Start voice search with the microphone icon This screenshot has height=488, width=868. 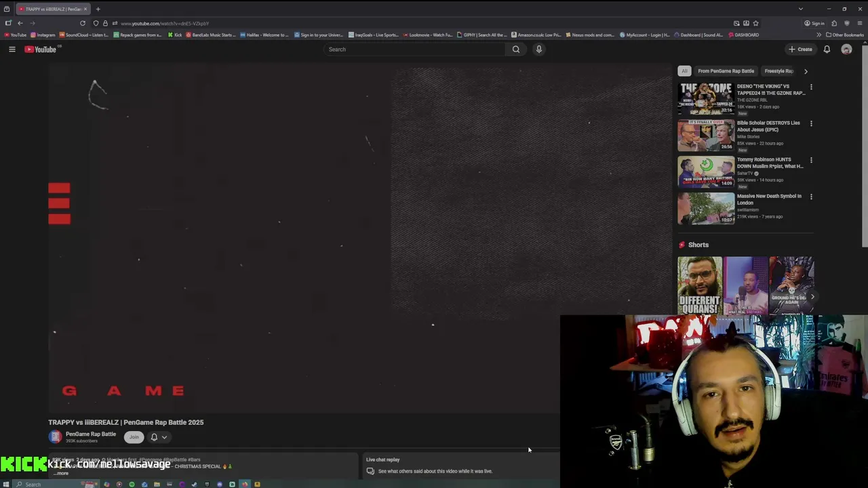coord(539,49)
